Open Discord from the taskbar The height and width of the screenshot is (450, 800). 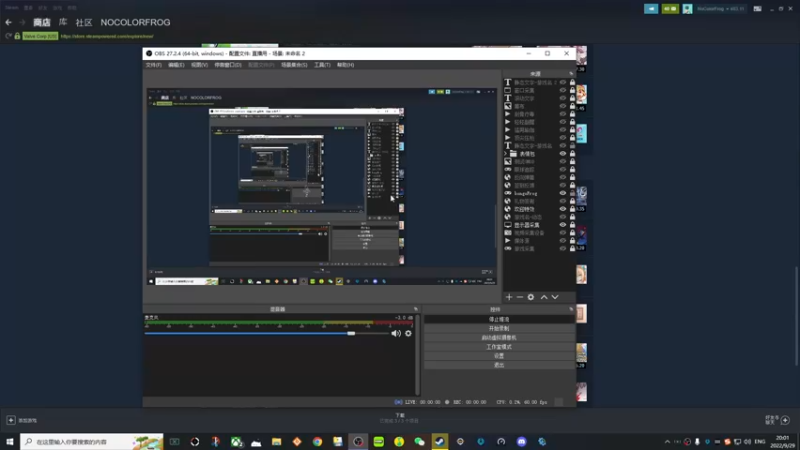(521, 442)
